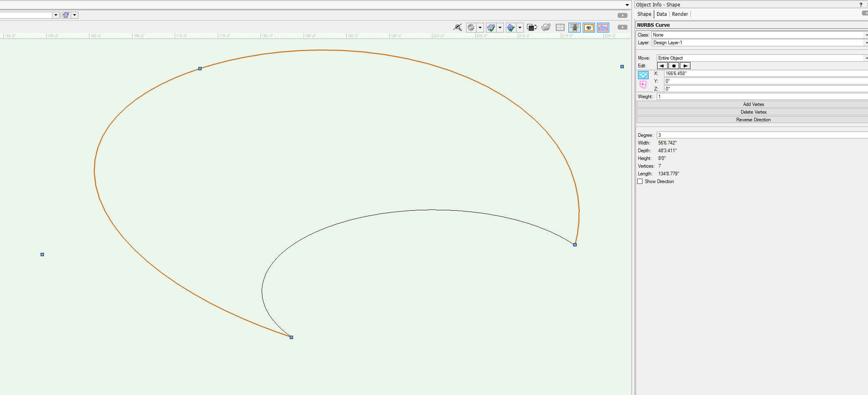Click the blue working plane icon
The width and height of the screenshot is (868, 395).
click(x=643, y=75)
